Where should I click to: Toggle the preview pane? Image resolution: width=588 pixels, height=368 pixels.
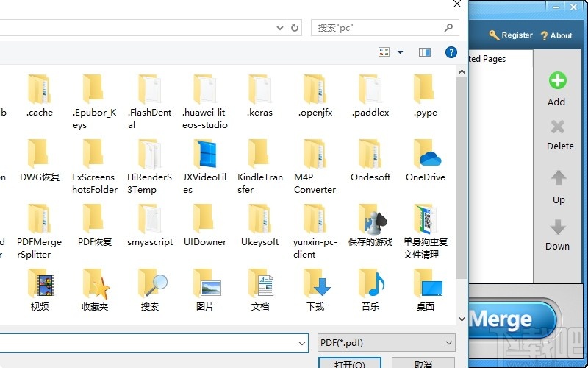click(x=425, y=52)
